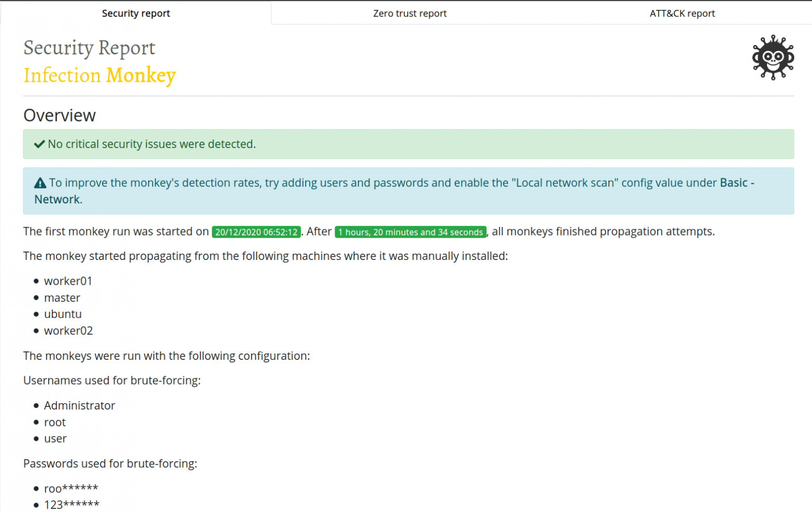Click the warning triangle icon
Viewport: 812px width, 512px height.
coord(39,182)
